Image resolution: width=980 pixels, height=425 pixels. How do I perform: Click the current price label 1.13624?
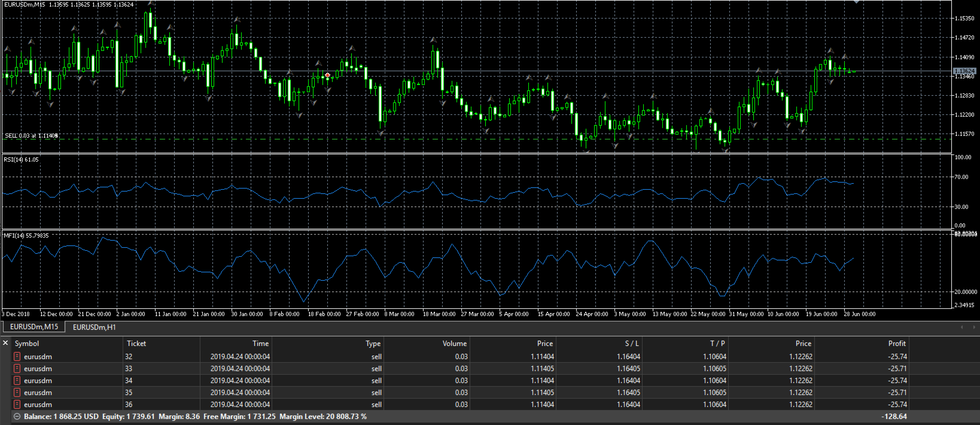[964, 71]
